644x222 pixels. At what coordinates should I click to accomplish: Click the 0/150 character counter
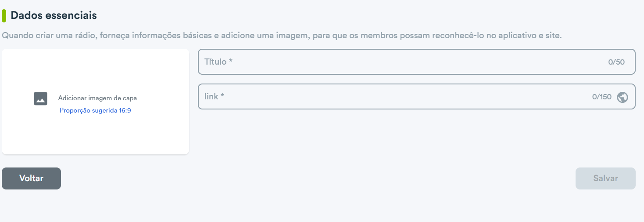coord(602,97)
